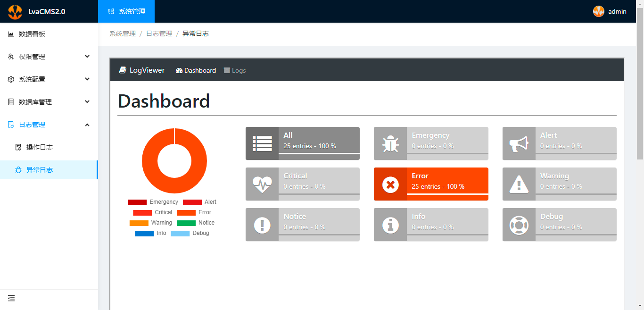
Task: Open the LvaCMS2.0 home title
Action: tap(47, 11)
